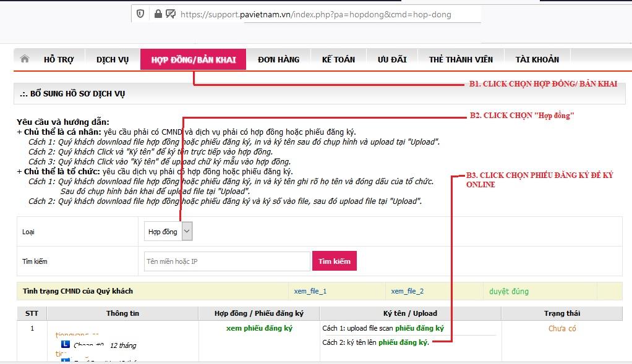This screenshot has width=632, height=364.
Task: Click the Hợp đồng / Phiếu đăng ký header
Action: (x=258, y=313)
